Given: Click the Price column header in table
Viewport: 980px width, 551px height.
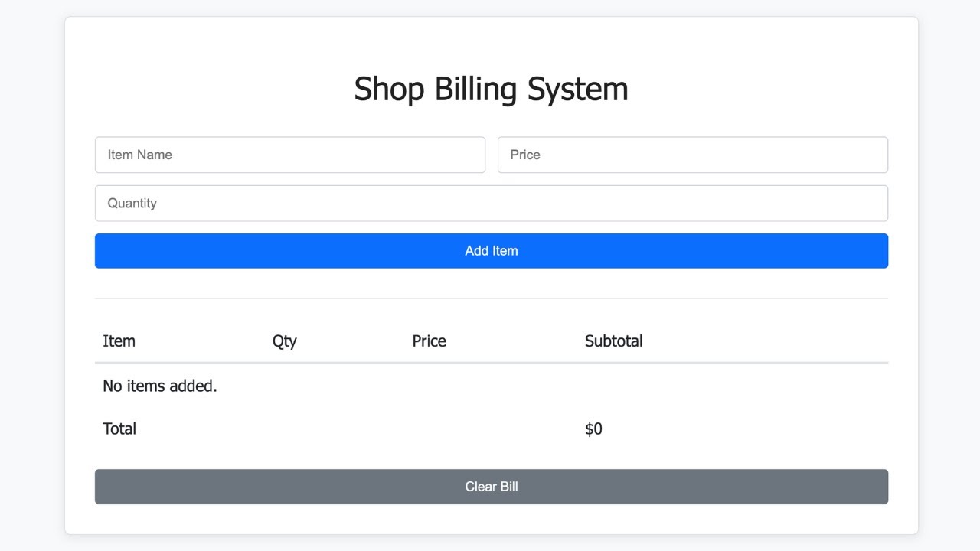Looking at the screenshot, I should [x=429, y=341].
